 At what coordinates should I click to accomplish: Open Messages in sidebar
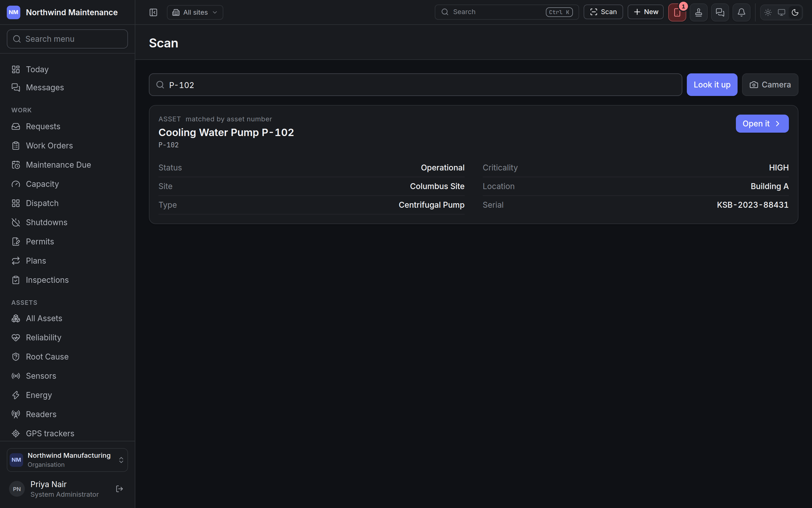pyautogui.click(x=67, y=87)
